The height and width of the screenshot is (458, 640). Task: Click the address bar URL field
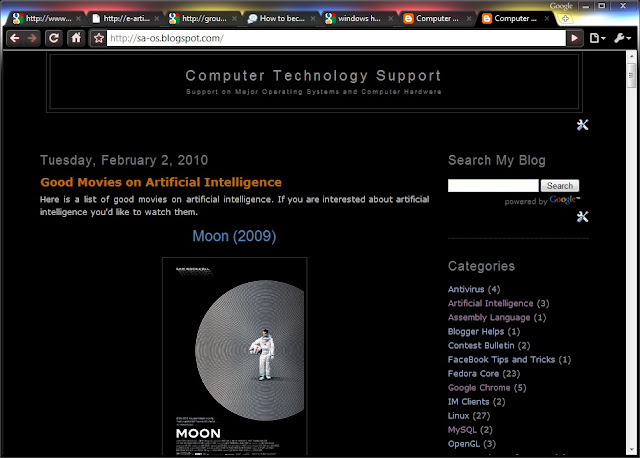click(336, 38)
